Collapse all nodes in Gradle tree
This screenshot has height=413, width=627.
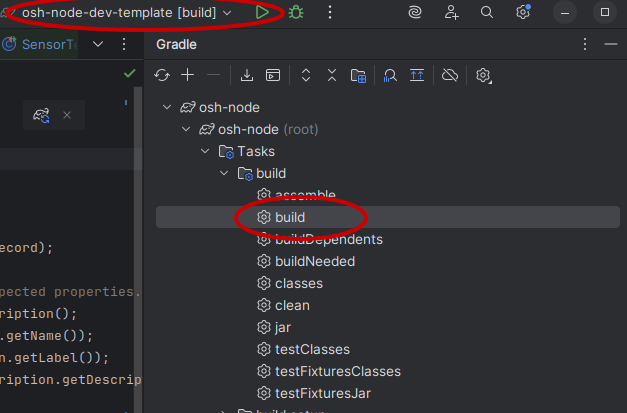332,75
